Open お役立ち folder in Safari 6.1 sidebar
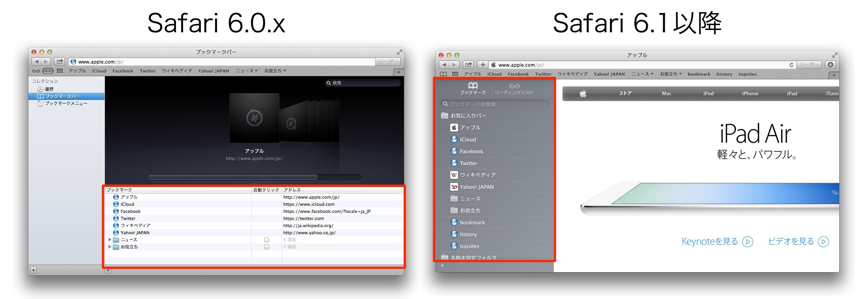The image size is (868, 299). click(494, 211)
